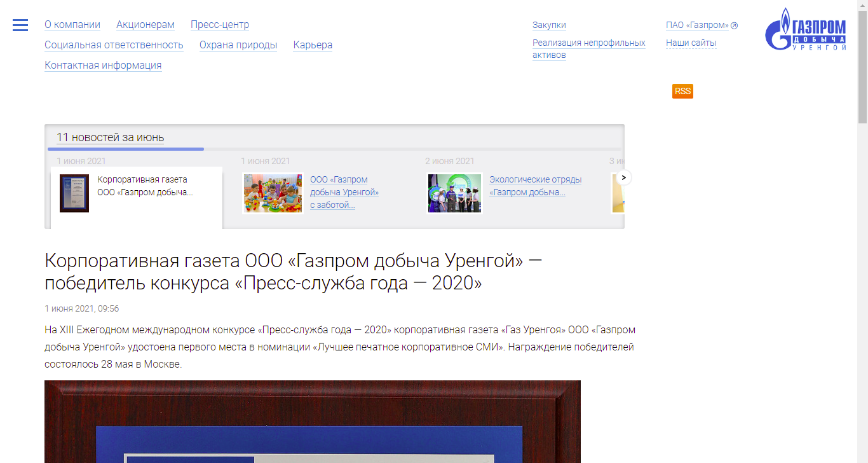Open the Пресс-центр menu item

coord(220,25)
